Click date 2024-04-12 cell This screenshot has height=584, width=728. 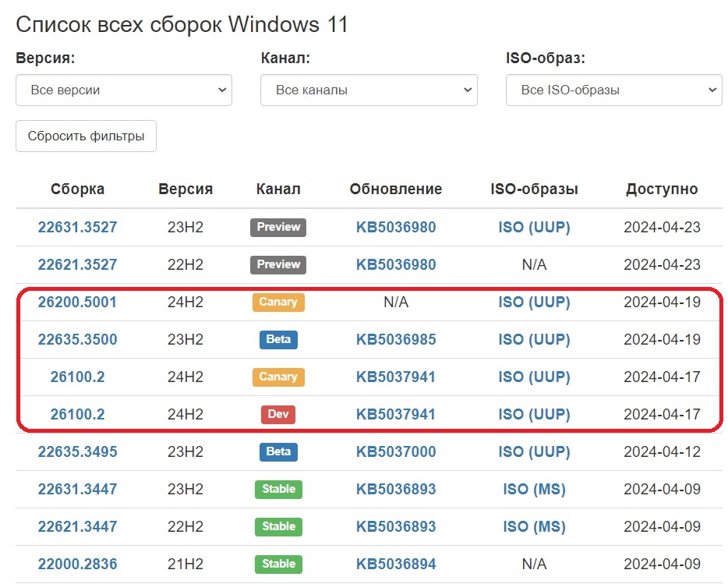[x=662, y=451]
